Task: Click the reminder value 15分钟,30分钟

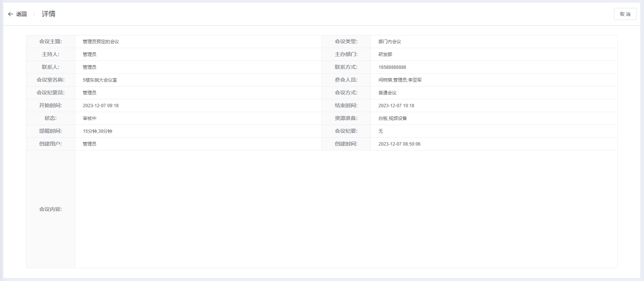Action: [98, 131]
